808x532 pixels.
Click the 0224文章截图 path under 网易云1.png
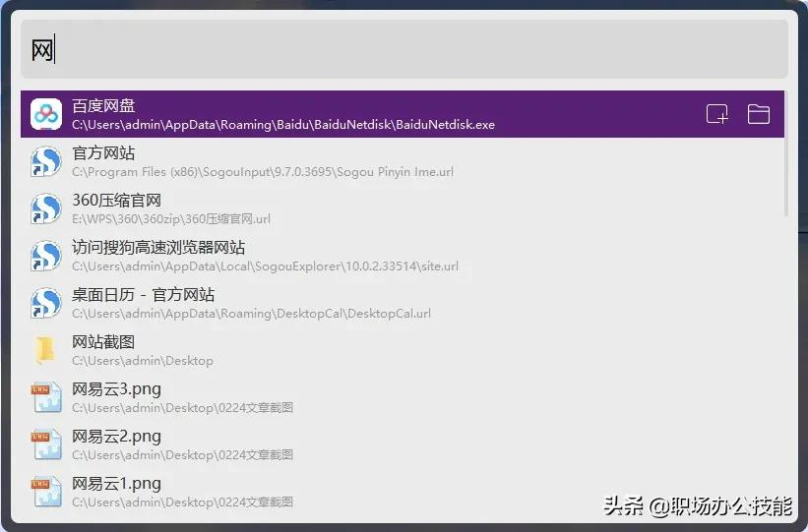182,502
